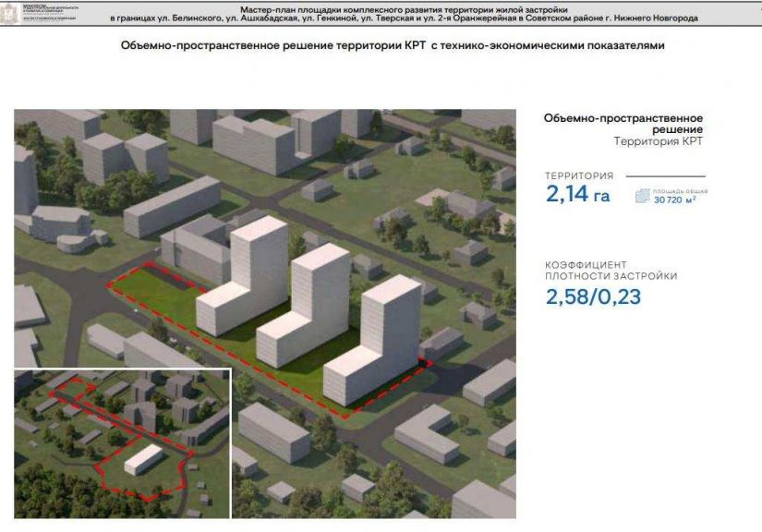Click the 2,58/0,23 density coefficient value
The width and height of the screenshot is (762, 532).
592,296
